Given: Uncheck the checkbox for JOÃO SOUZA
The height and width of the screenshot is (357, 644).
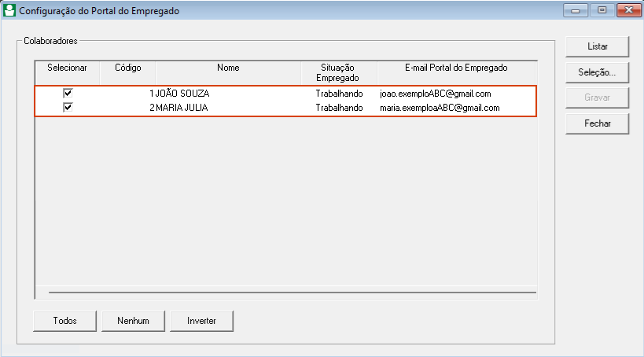Looking at the screenshot, I should coord(68,94).
